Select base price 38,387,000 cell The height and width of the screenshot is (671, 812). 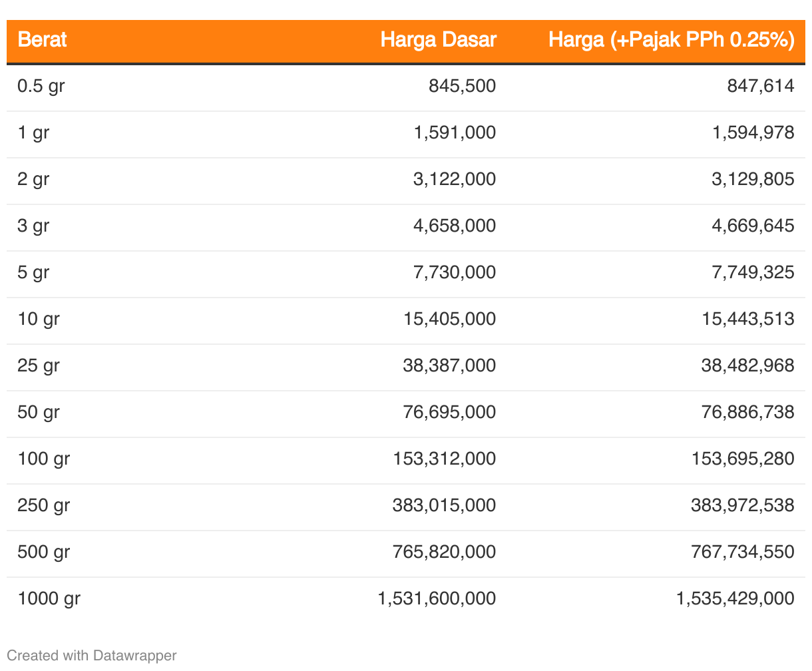click(449, 365)
